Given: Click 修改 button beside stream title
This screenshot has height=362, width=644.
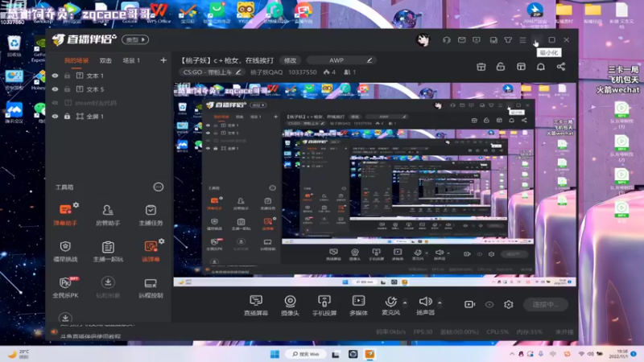Looking at the screenshot, I should [x=290, y=60].
